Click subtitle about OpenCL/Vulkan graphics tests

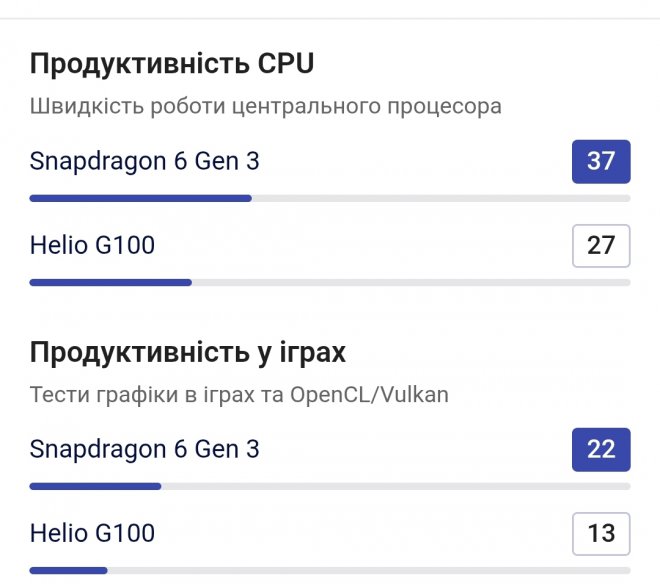point(239,394)
